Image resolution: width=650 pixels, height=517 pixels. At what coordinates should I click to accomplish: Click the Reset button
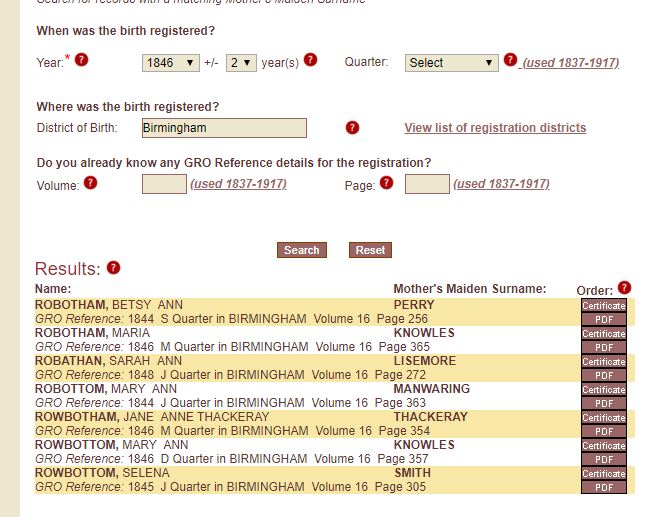tap(370, 250)
